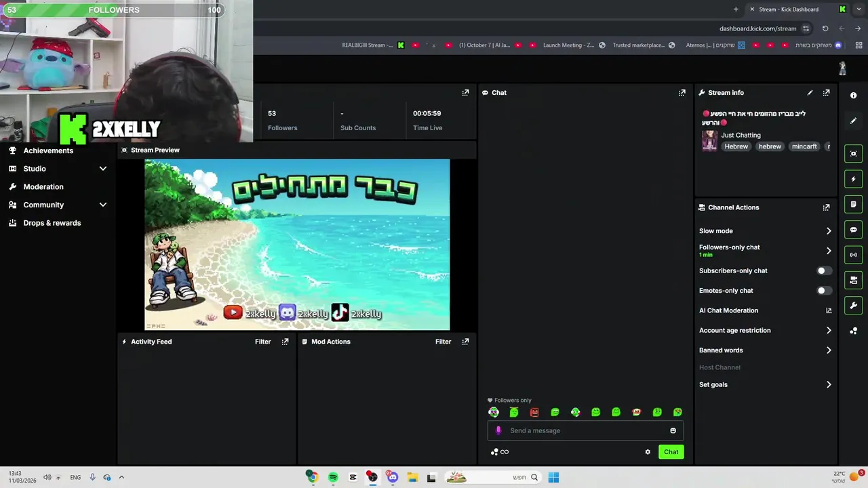Pop out the Activity Feed panel
868x488 pixels.
(285, 342)
